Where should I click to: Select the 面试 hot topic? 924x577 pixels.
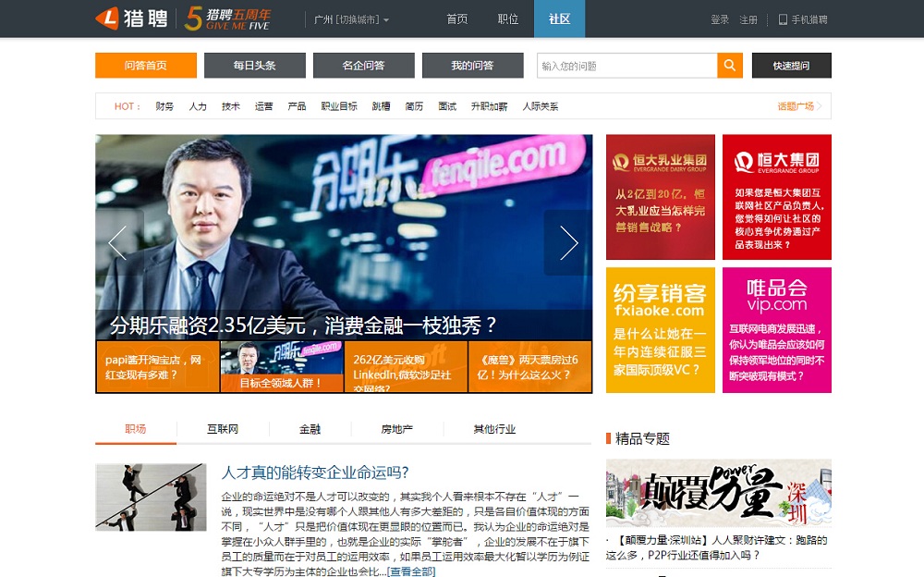447,106
